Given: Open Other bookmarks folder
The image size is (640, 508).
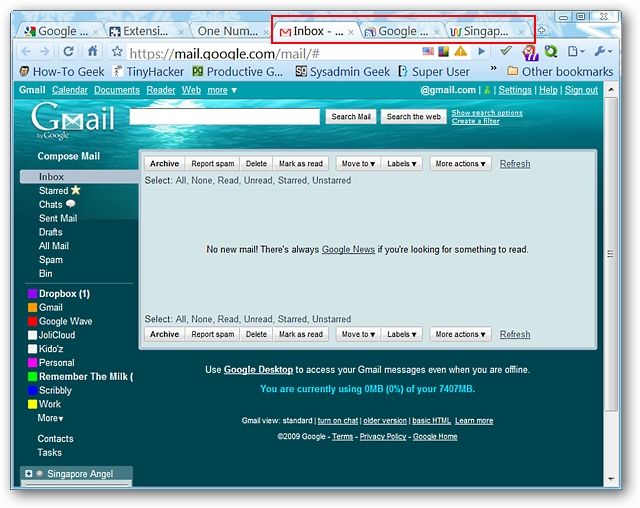Looking at the screenshot, I should [560, 72].
